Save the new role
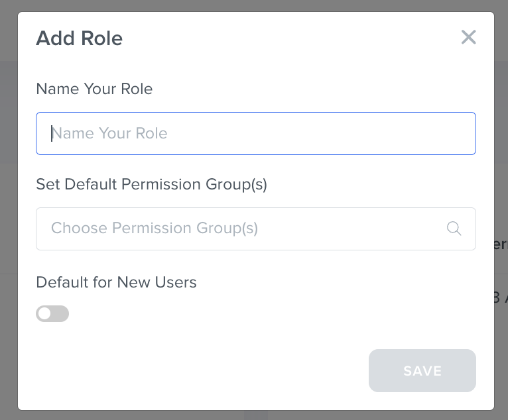Screen dimensions: 508x420 (x=422, y=370)
